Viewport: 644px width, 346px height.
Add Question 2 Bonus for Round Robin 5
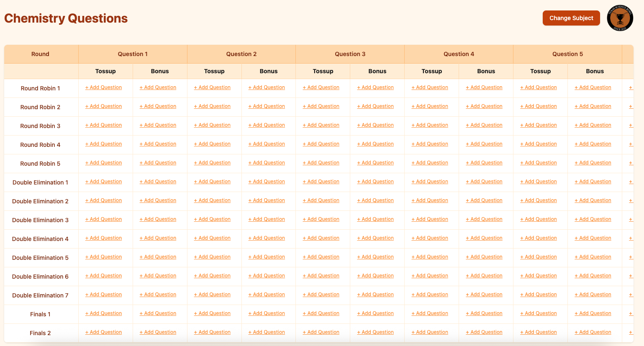pyautogui.click(x=267, y=163)
